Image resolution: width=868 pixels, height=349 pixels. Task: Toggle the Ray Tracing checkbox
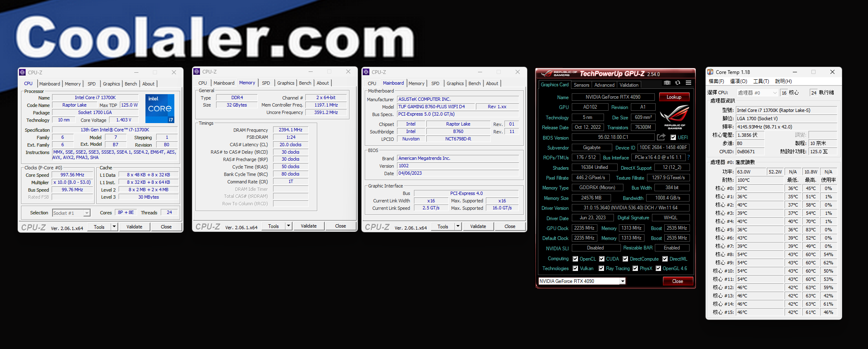tap(602, 268)
